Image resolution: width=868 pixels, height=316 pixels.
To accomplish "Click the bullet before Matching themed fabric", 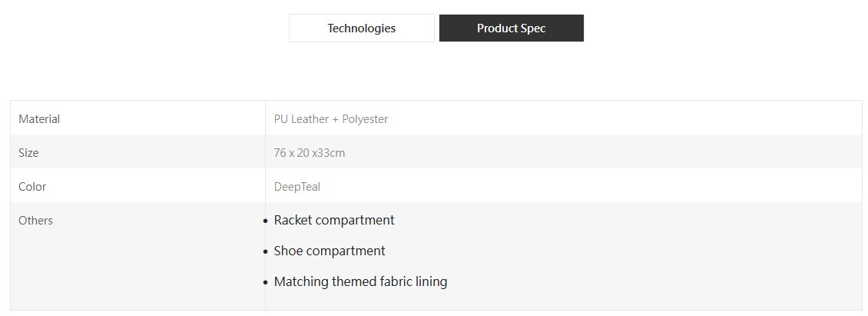I will [266, 283].
